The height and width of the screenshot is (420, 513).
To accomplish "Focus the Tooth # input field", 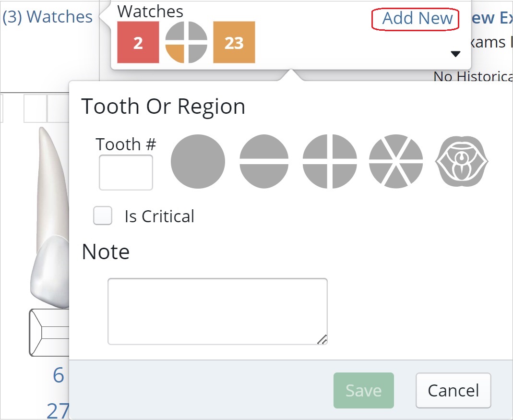I will pyautogui.click(x=126, y=173).
